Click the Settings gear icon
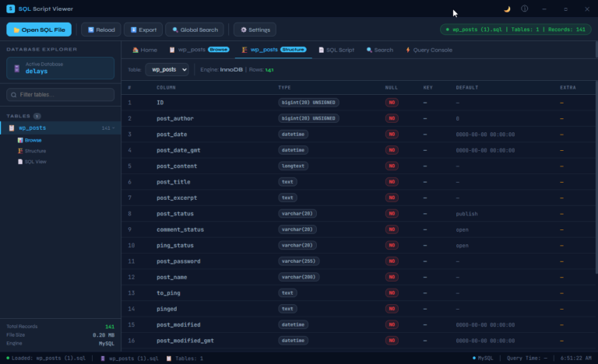Image resolution: width=598 pixels, height=364 pixels. tap(244, 30)
